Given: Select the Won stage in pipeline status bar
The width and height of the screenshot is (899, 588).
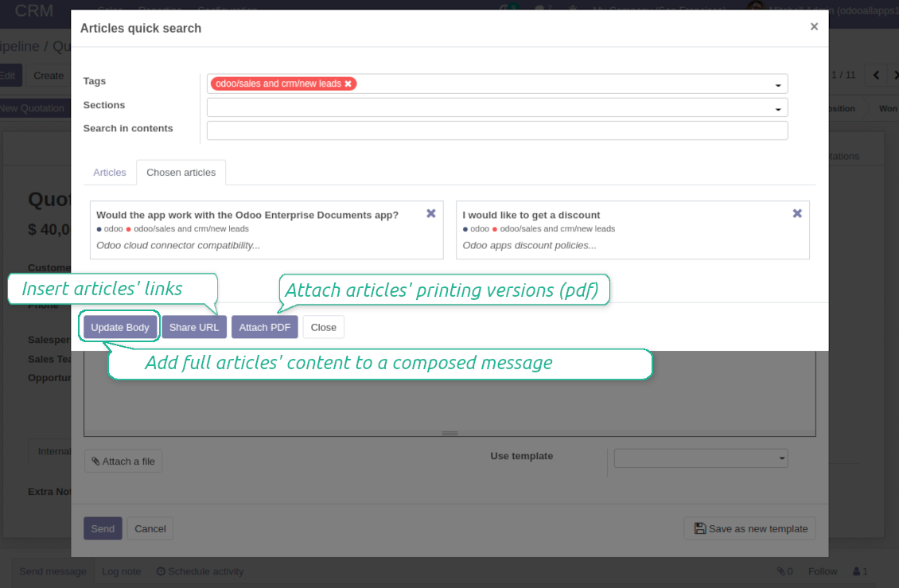Looking at the screenshot, I should (888, 108).
